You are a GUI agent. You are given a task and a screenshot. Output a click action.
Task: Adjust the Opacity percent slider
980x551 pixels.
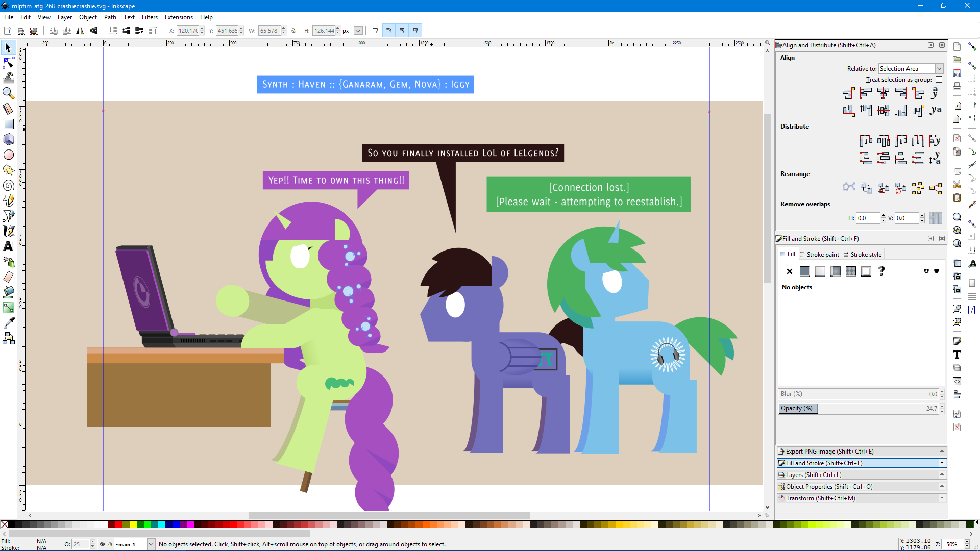click(859, 409)
